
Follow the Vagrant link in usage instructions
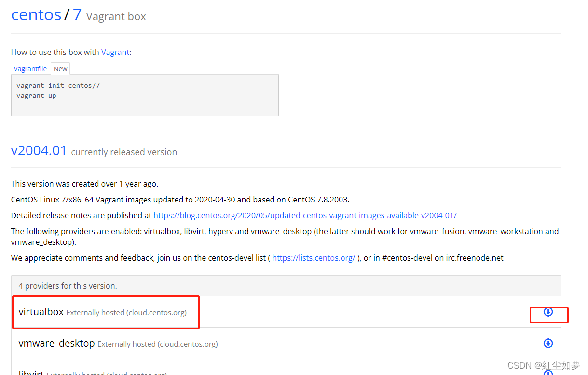coord(115,52)
